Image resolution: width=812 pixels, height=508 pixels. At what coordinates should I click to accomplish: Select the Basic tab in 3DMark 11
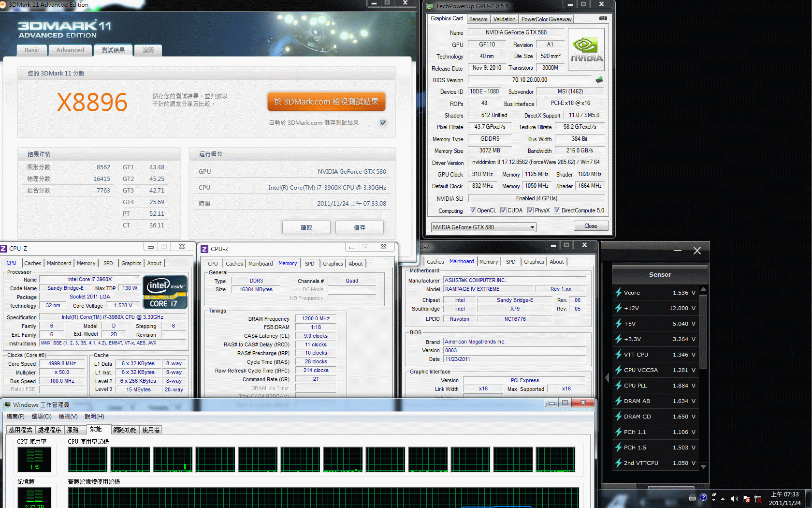(x=32, y=50)
